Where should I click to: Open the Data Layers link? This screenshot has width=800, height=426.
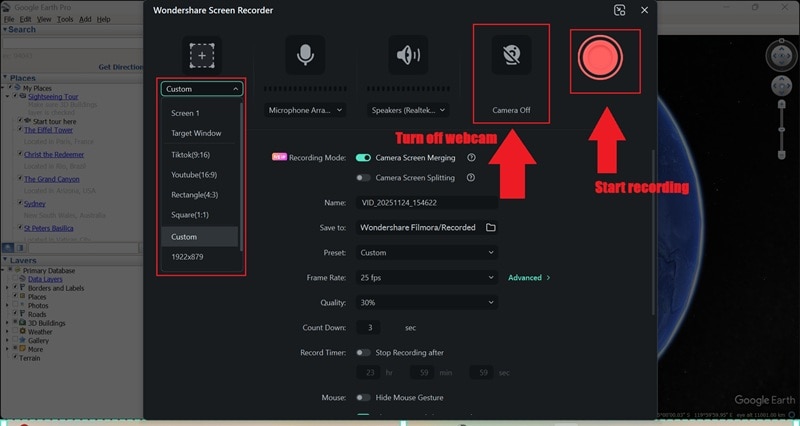point(45,279)
